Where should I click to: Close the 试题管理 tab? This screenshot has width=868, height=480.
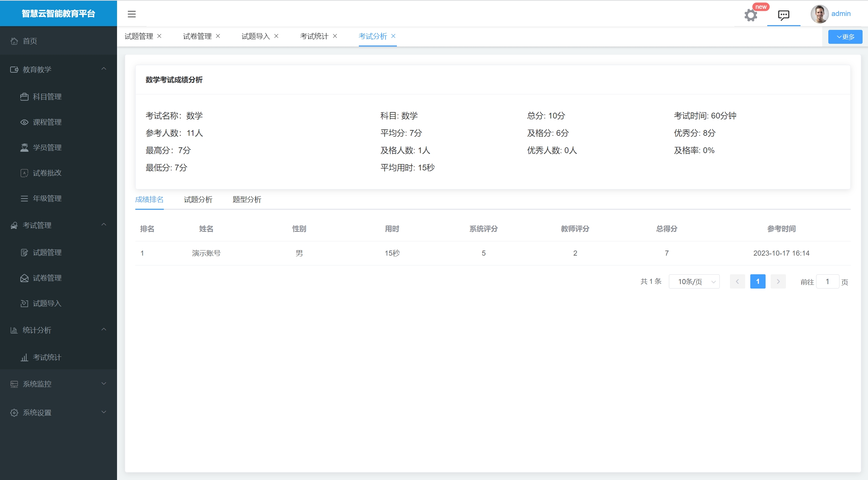(x=159, y=36)
